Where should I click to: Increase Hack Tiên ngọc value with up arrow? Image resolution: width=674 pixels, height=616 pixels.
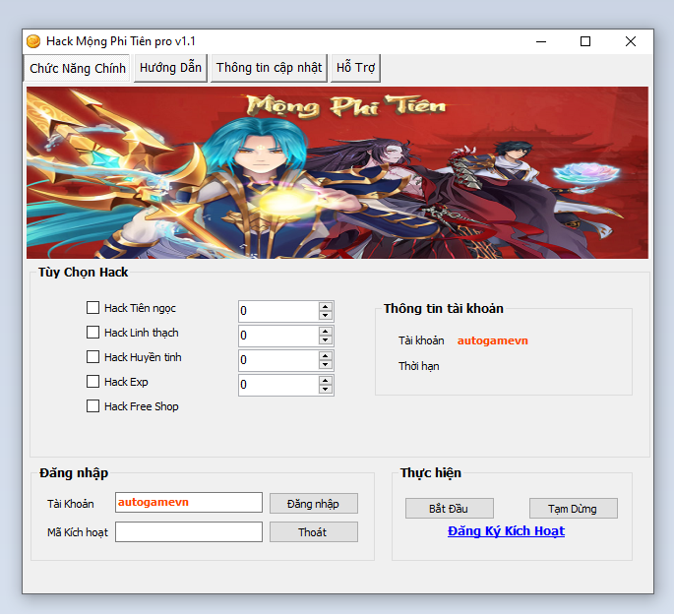pyautogui.click(x=326, y=306)
